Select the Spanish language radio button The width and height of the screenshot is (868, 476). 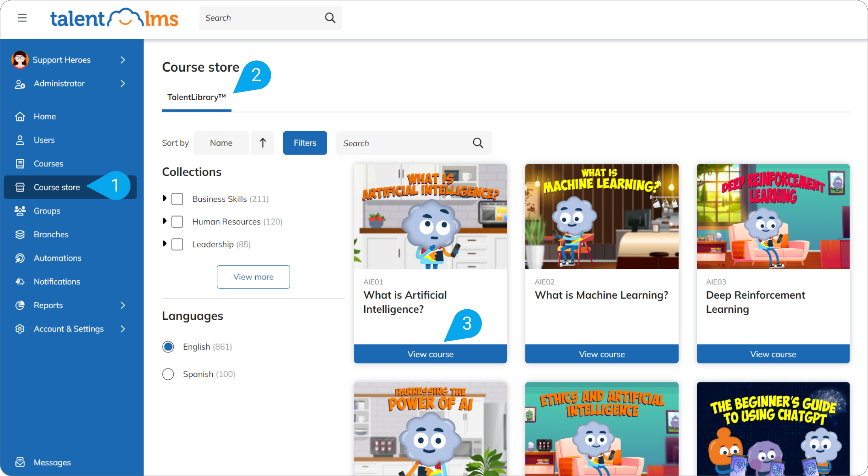168,374
